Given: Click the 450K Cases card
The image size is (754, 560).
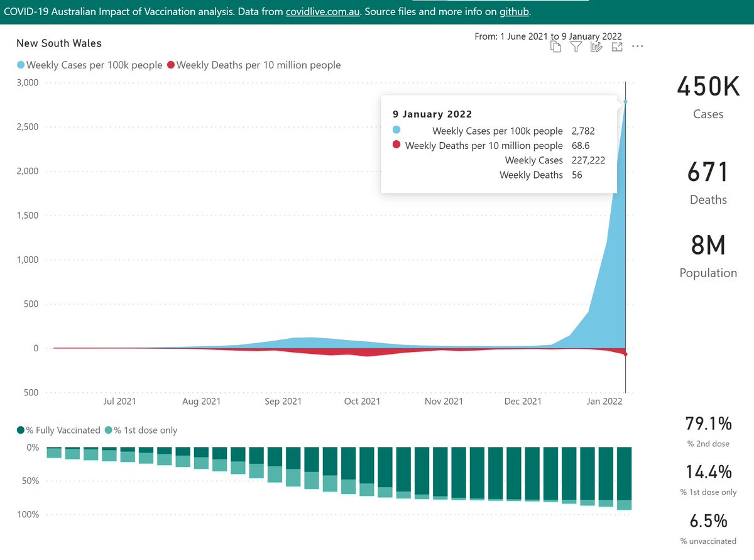Looking at the screenshot, I should click(708, 97).
